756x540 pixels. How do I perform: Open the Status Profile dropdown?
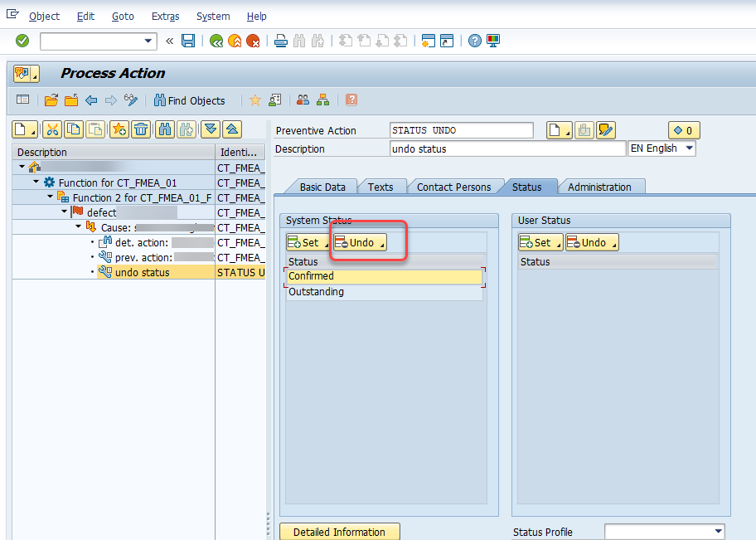pyautogui.click(x=718, y=532)
